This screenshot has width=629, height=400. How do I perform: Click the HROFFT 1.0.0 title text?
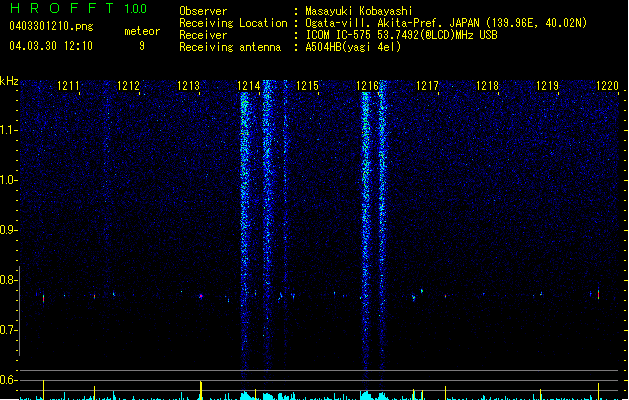[78, 8]
